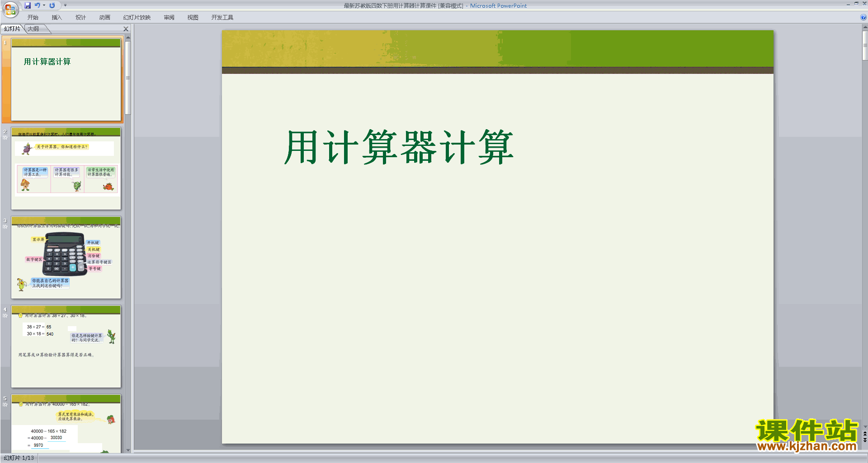Select slide 2 thumbnail about calculators
Viewport: 868px width, 463px height.
[66, 168]
